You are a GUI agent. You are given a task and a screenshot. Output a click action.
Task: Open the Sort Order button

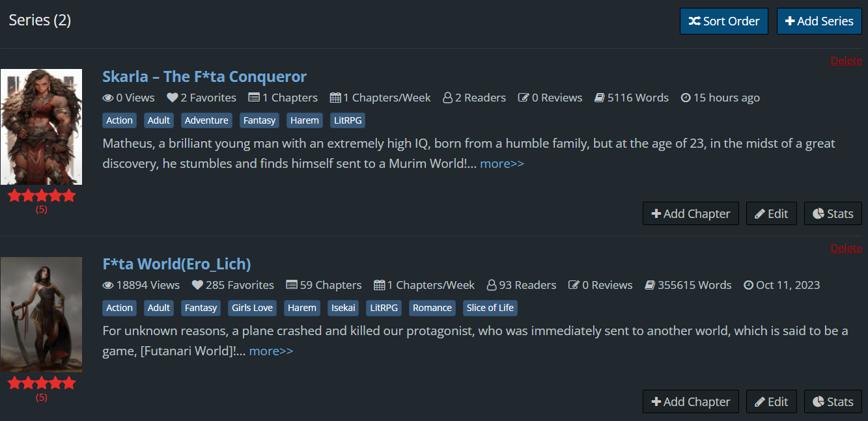pyautogui.click(x=724, y=21)
